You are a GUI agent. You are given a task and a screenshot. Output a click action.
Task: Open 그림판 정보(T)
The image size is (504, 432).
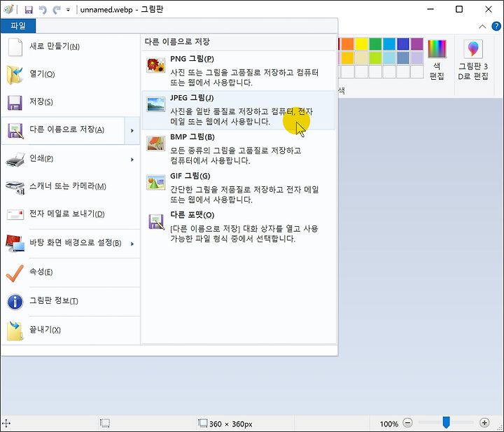click(x=71, y=302)
